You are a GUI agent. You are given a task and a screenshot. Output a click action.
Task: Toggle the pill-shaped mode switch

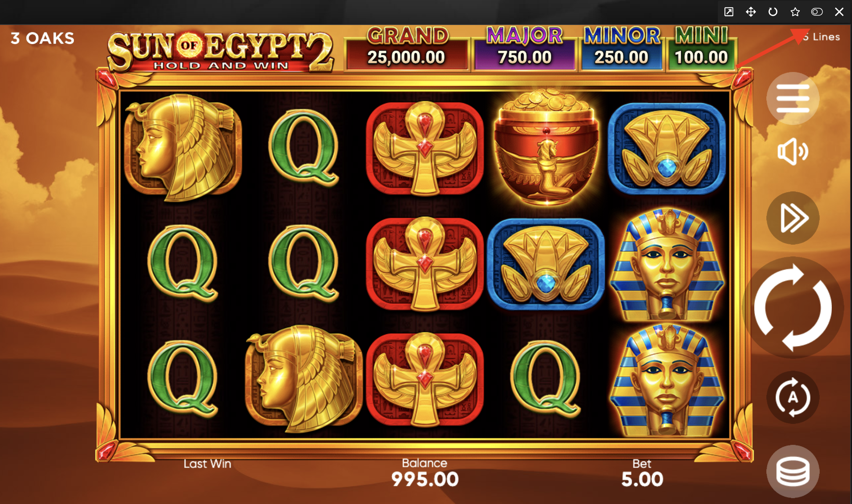click(x=817, y=12)
